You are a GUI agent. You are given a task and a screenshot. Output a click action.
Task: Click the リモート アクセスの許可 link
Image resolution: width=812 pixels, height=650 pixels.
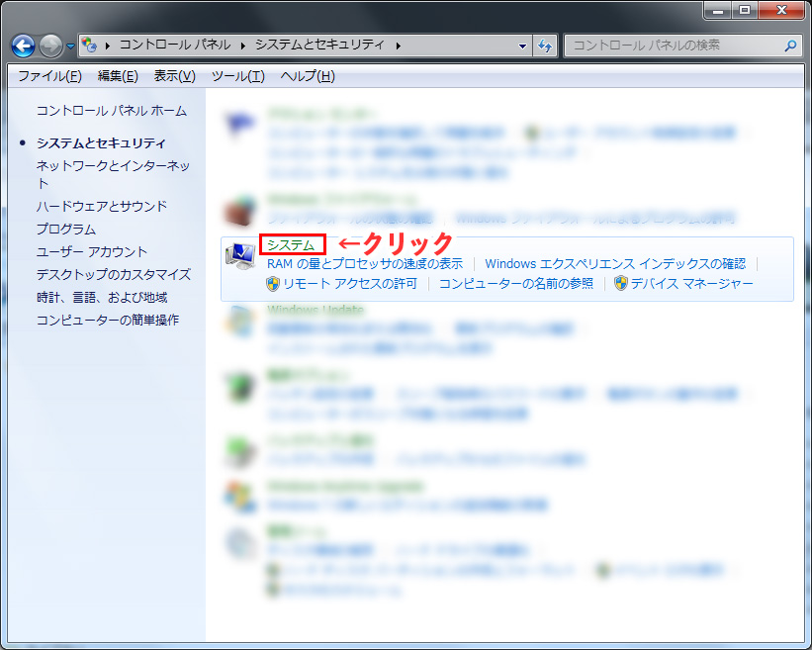click(350, 283)
